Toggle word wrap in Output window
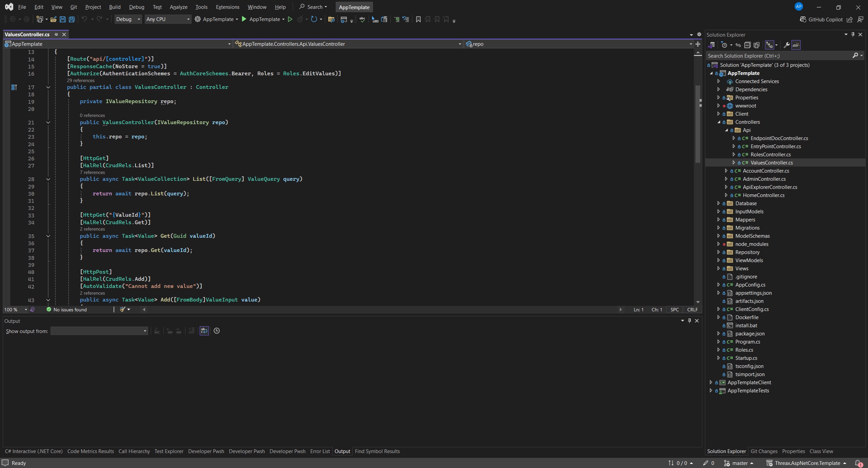868x468 pixels. point(204,331)
